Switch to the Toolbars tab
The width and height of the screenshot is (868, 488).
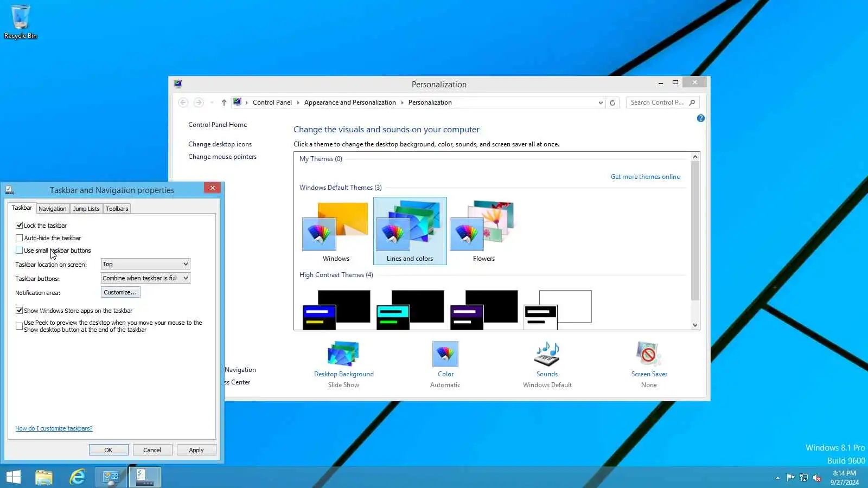point(117,209)
